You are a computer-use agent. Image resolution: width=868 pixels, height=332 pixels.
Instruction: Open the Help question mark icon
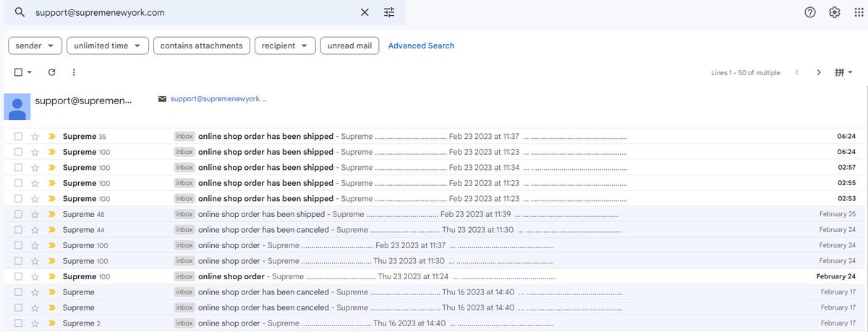[x=810, y=12]
